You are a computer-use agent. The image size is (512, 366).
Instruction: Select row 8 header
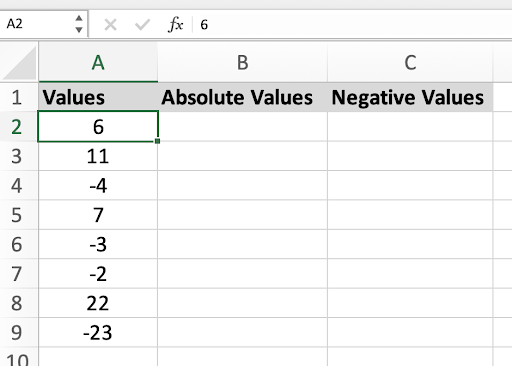(19, 303)
